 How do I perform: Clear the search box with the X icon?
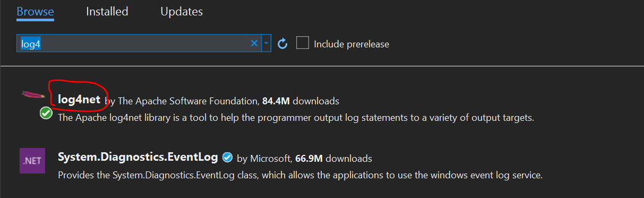[254, 44]
